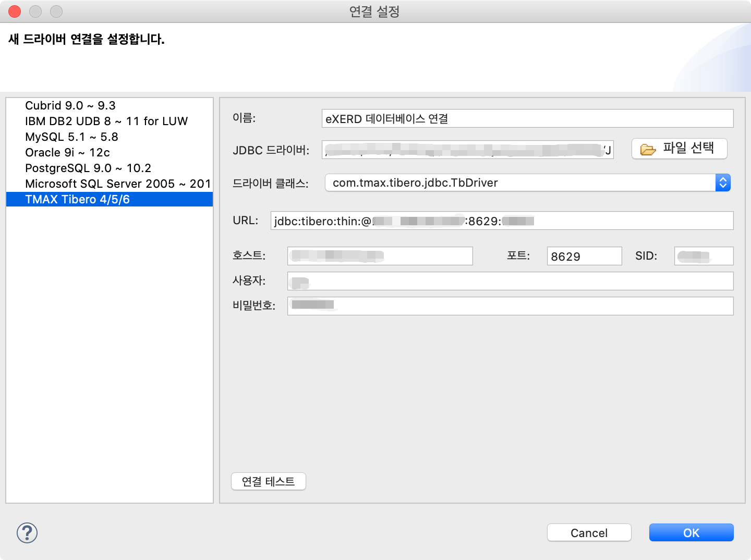Image resolution: width=751 pixels, height=560 pixels.
Task: Click the SID input field
Action: pyautogui.click(x=704, y=256)
